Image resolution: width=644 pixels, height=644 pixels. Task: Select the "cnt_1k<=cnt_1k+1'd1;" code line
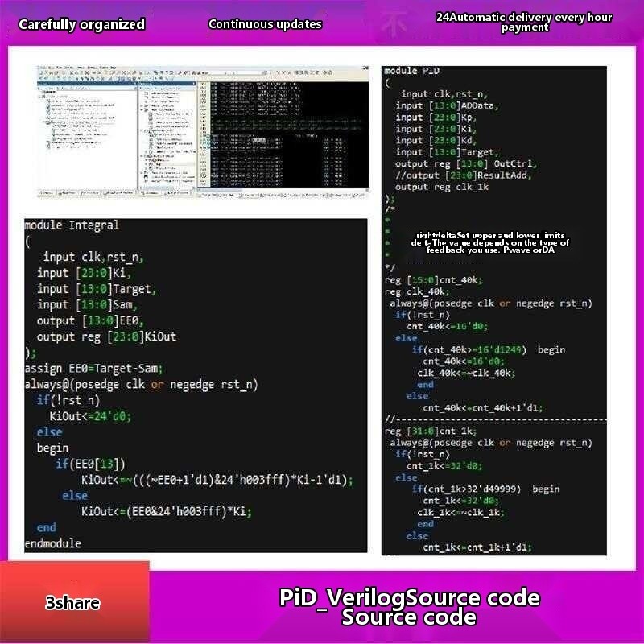pos(477,547)
